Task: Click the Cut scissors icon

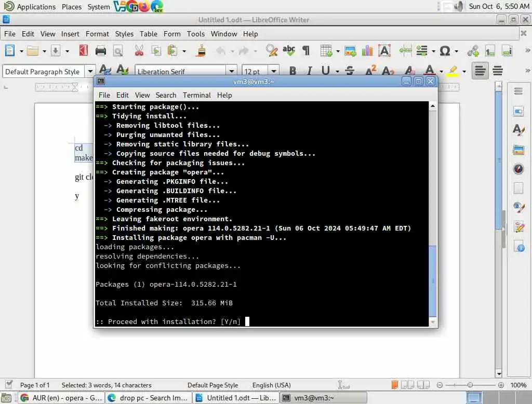Action: click(139, 51)
